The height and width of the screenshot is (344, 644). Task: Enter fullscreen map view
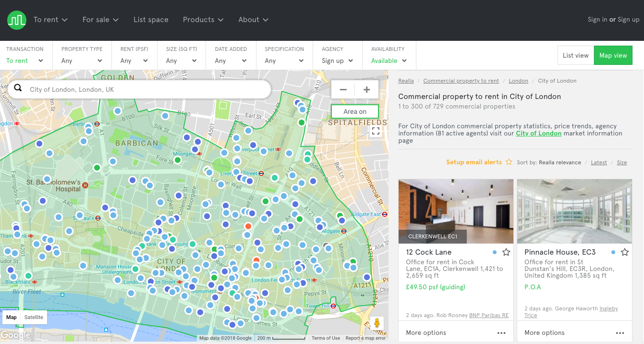pyautogui.click(x=376, y=131)
